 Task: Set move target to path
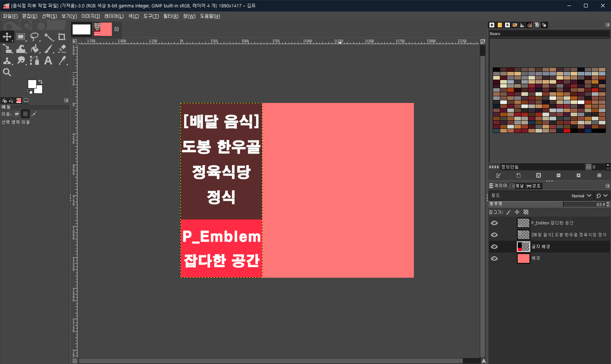pos(34,114)
